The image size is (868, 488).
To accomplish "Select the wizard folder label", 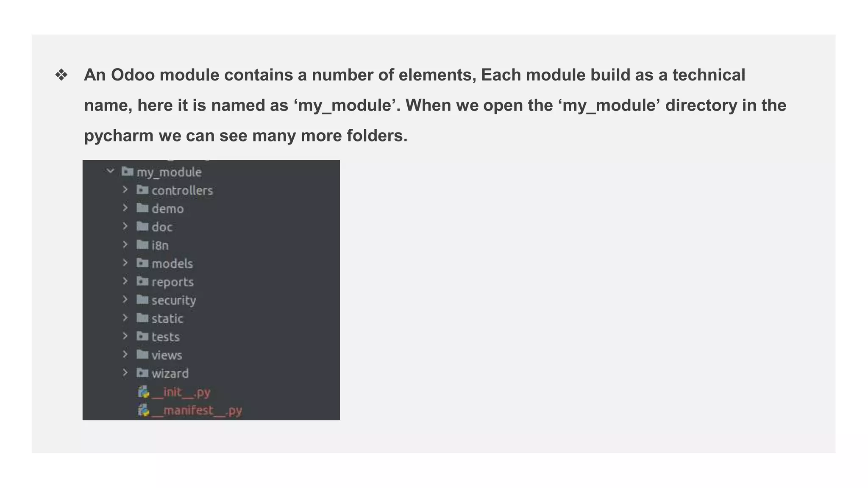I will pyautogui.click(x=170, y=373).
